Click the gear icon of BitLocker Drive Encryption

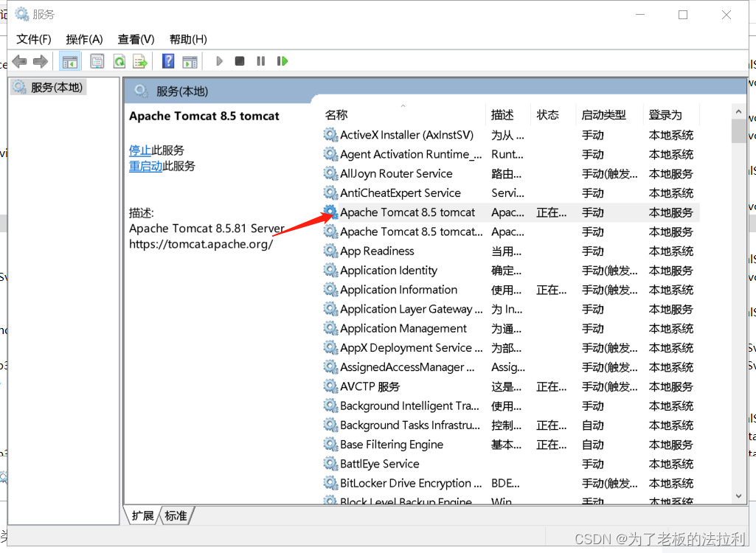[330, 483]
